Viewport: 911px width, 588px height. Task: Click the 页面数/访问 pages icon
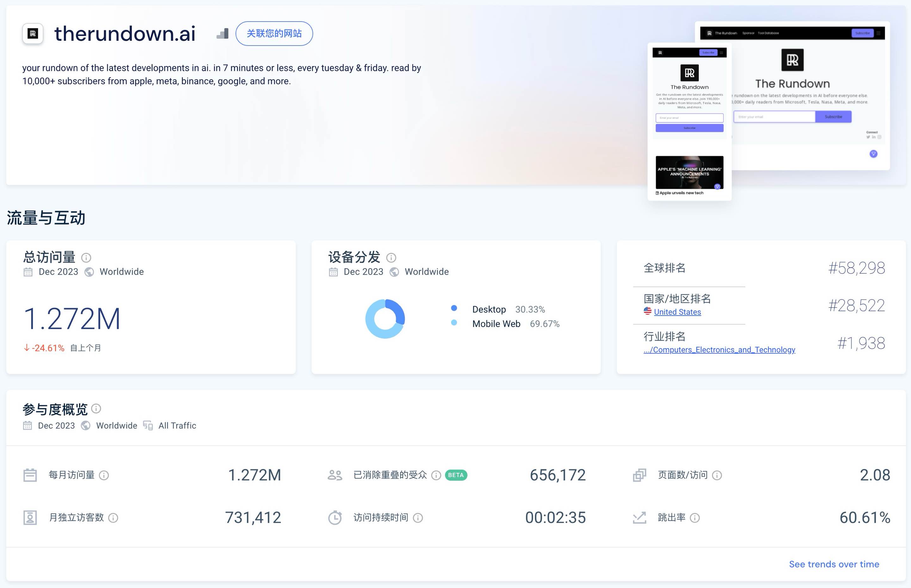click(640, 475)
